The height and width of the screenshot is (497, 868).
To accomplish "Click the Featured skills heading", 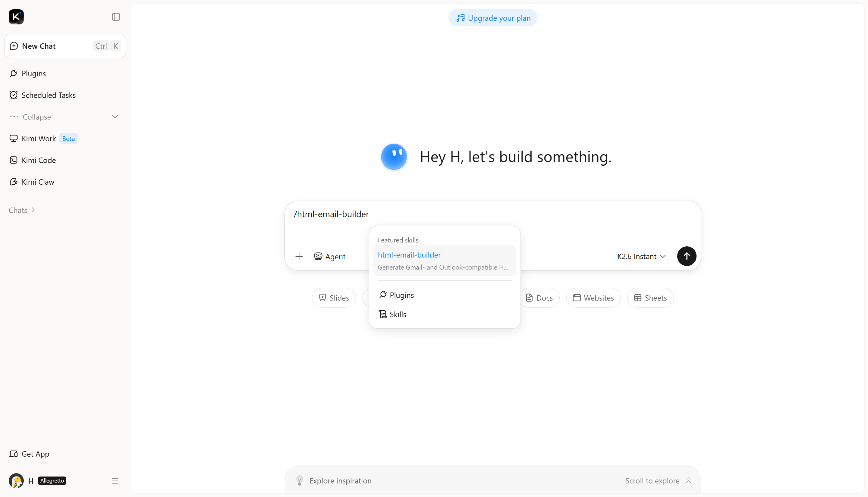I will [x=398, y=240].
